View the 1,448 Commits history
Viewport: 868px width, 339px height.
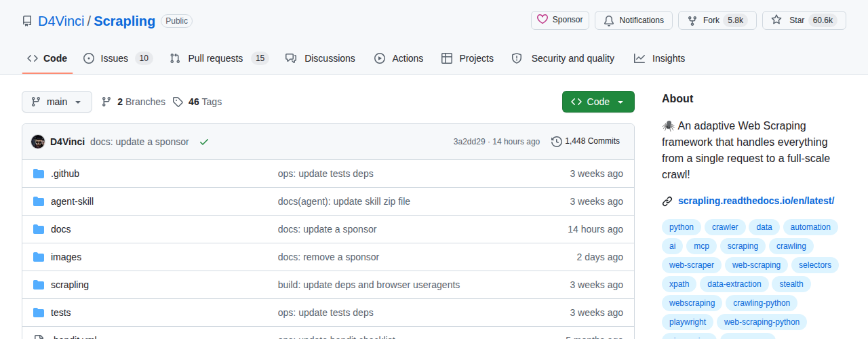585,141
